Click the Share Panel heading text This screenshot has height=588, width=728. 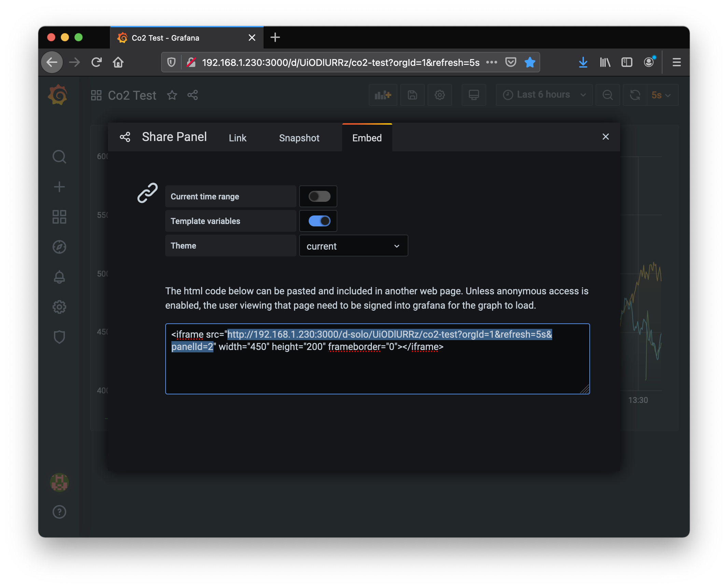click(174, 137)
